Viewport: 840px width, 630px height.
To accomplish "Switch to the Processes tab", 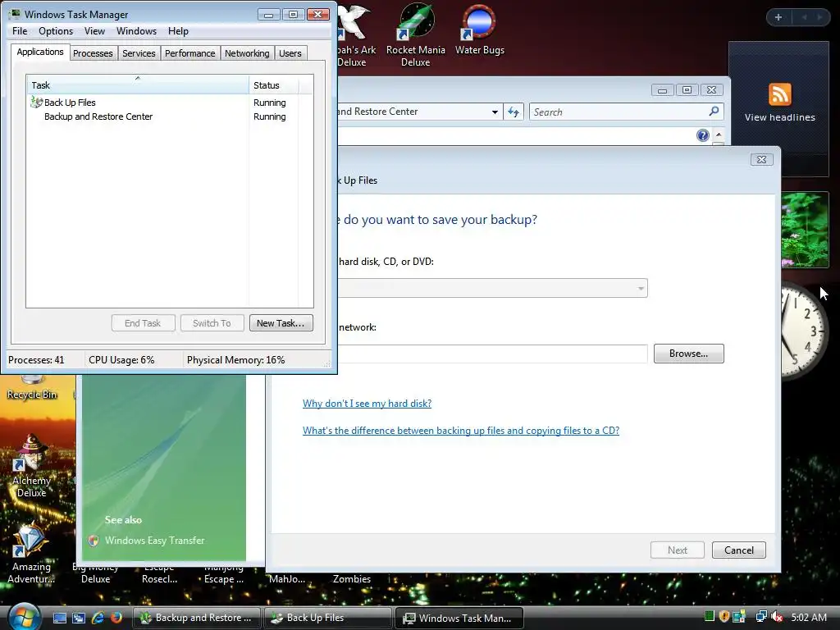I will 93,53.
